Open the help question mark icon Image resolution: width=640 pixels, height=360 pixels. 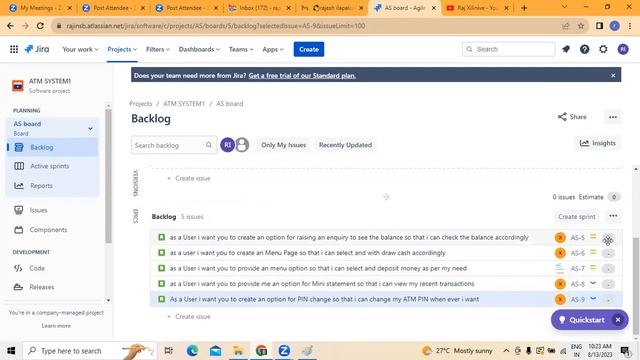pos(584,49)
